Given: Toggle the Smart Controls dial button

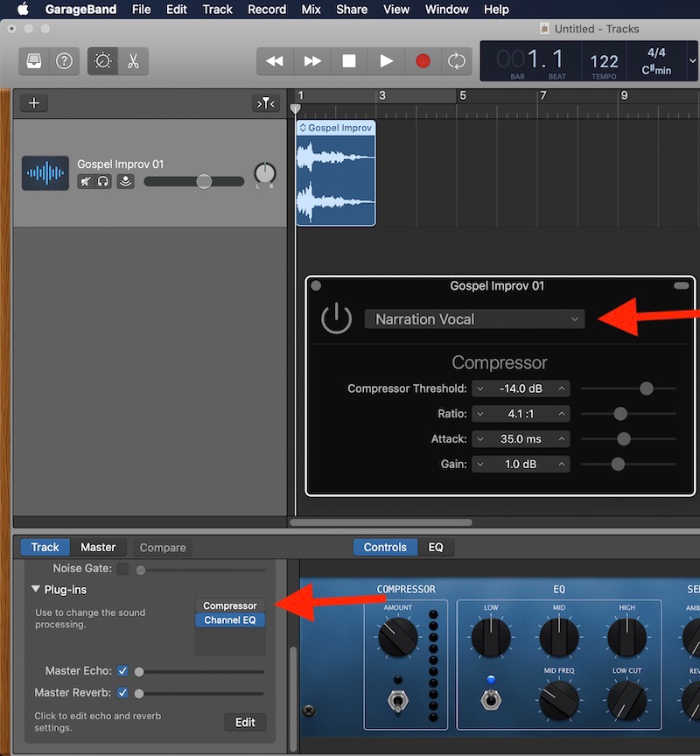Looking at the screenshot, I should (102, 61).
